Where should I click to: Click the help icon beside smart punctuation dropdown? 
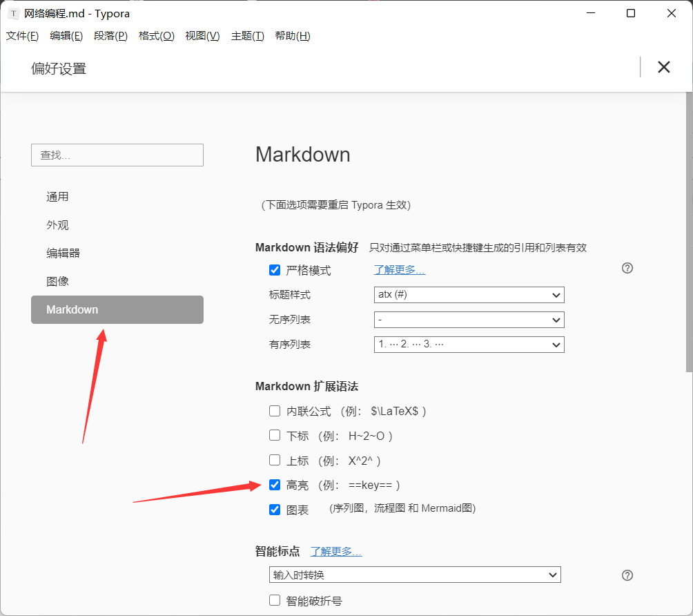pos(627,575)
